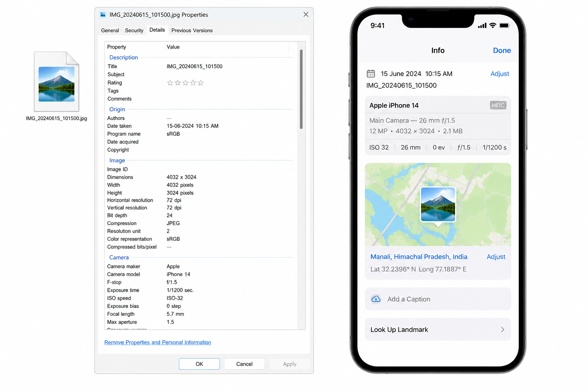Open the IMG_20240615_101500.jpg desktop file icon
This screenshot has height=392, width=588.
(x=57, y=82)
